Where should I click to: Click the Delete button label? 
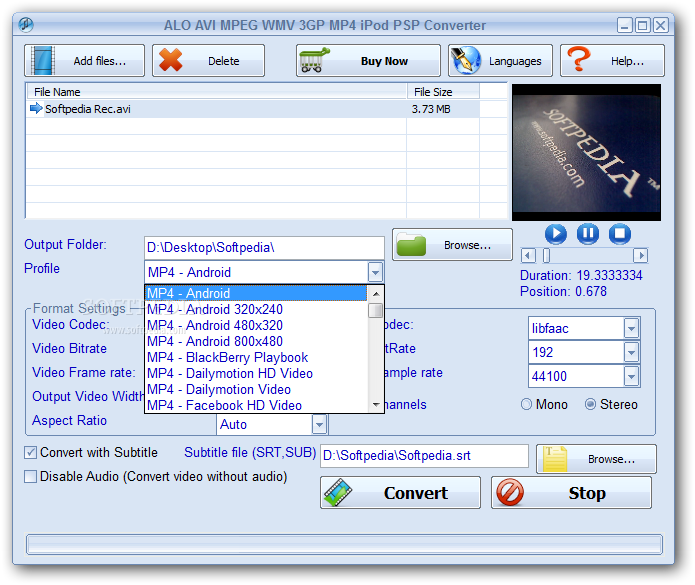click(223, 61)
